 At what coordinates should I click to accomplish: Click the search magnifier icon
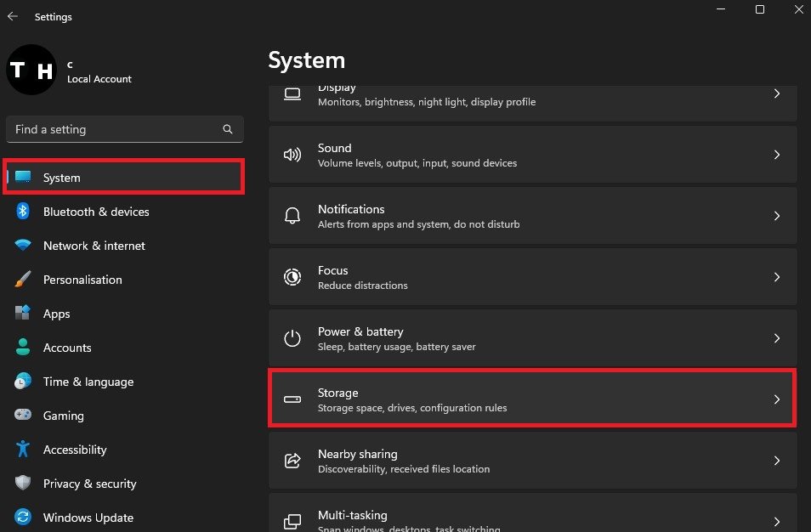click(228, 129)
